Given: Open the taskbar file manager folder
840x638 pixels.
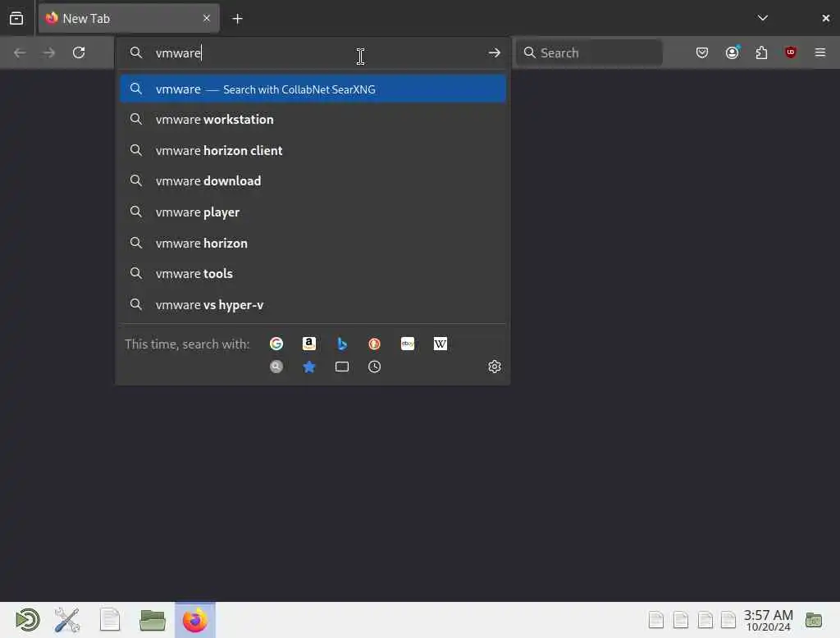Looking at the screenshot, I should point(152,620).
